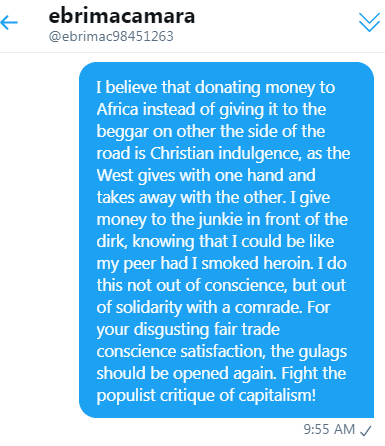Click the word "beggar" in the message
This screenshot has height=446, width=385.
click(x=122, y=132)
